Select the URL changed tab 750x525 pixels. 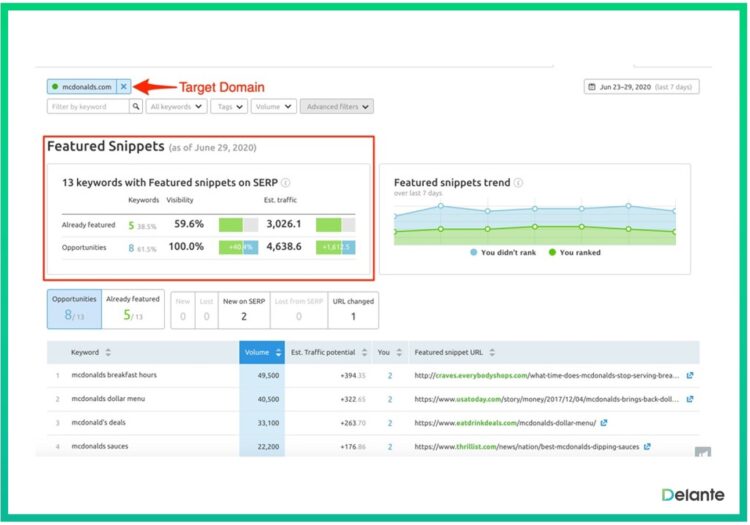click(353, 310)
